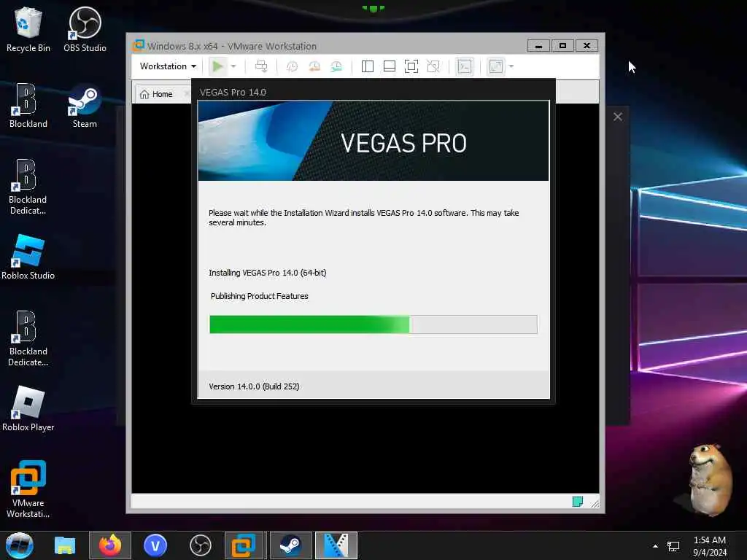Select the Blockland desktop shortcut
747x560 pixels.
click(x=28, y=106)
